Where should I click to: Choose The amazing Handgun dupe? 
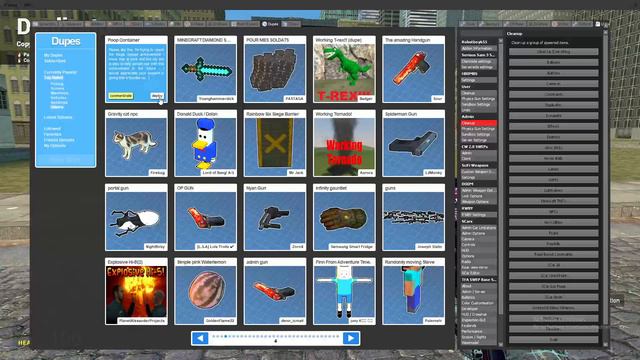[x=413, y=69]
